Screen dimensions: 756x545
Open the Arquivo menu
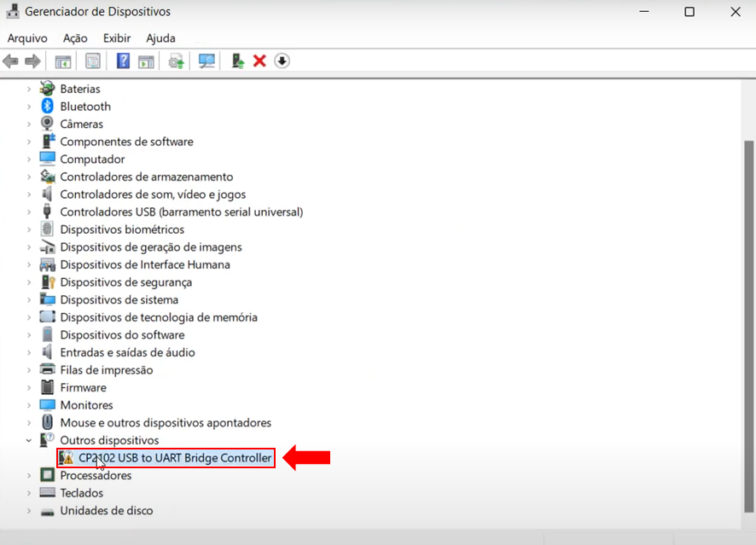tap(27, 38)
